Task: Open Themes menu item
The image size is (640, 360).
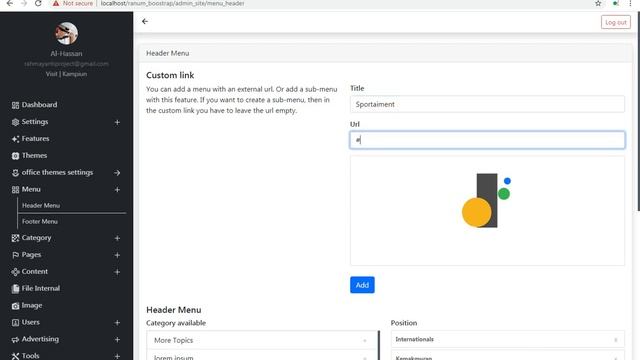Action: [x=34, y=156]
